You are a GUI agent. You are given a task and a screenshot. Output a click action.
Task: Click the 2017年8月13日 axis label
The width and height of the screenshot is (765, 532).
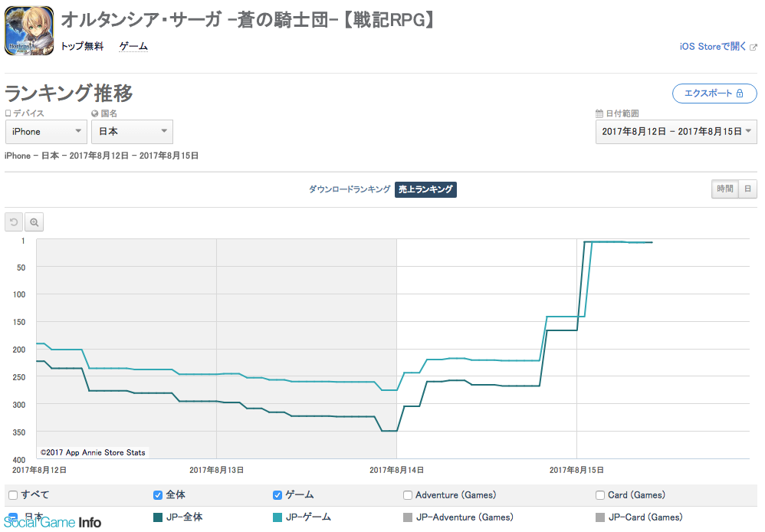217,470
